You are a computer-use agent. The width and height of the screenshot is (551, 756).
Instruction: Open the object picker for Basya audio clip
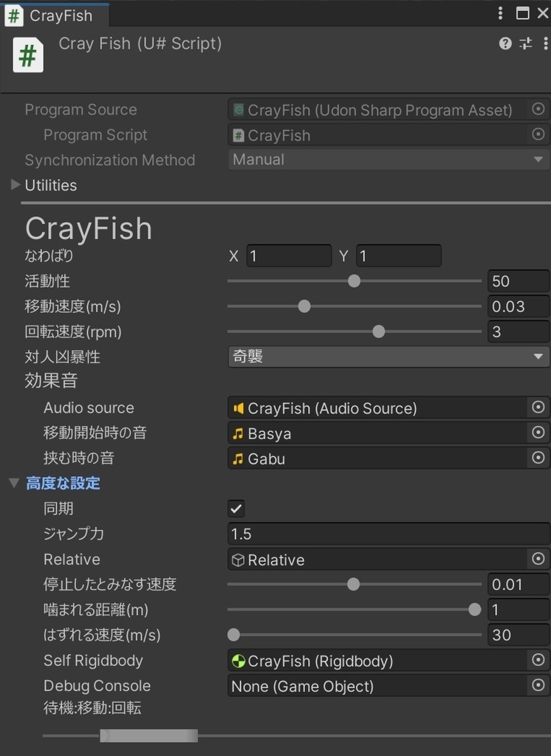pos(538,433)
